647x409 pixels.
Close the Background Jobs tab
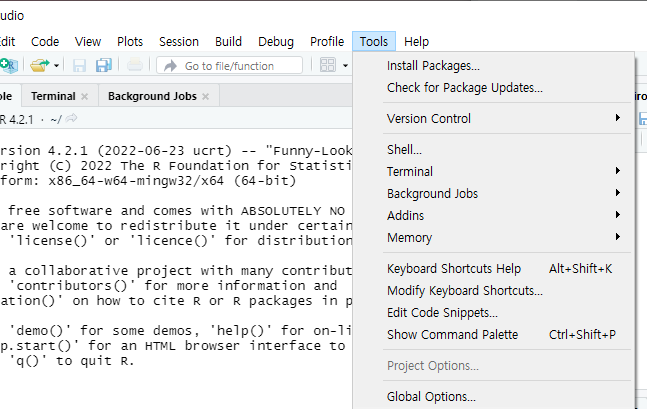click(x=206, y=97)
